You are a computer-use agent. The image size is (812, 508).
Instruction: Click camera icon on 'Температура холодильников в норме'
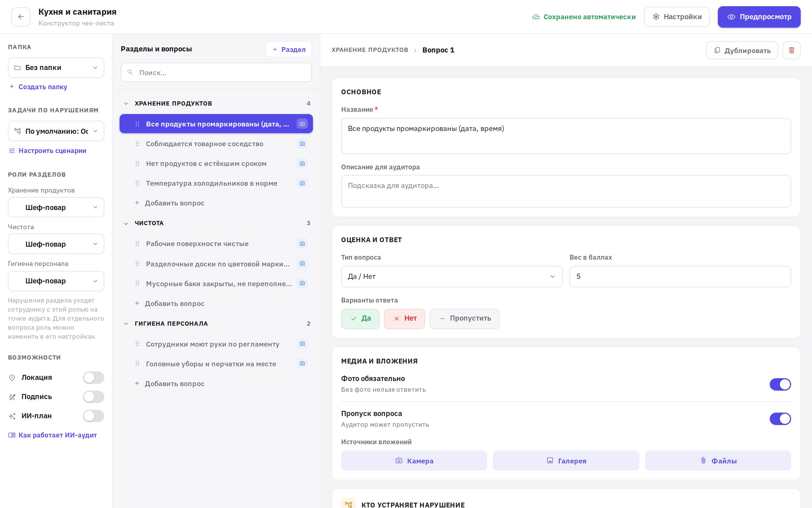(302, 183)
